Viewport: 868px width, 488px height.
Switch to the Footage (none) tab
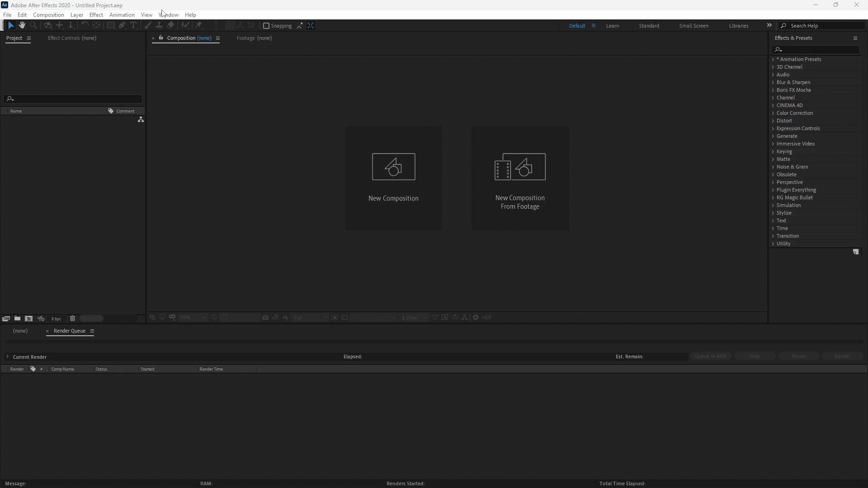click(x=254, y=38)
